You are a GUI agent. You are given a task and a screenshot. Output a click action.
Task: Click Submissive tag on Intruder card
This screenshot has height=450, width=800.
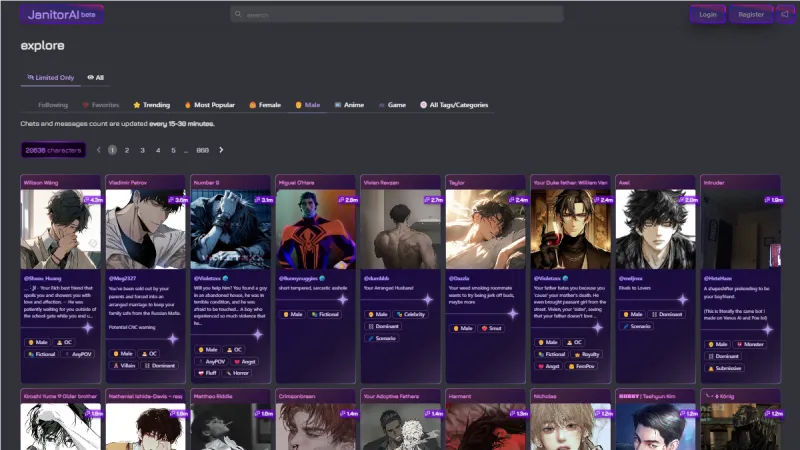point(724,368)
